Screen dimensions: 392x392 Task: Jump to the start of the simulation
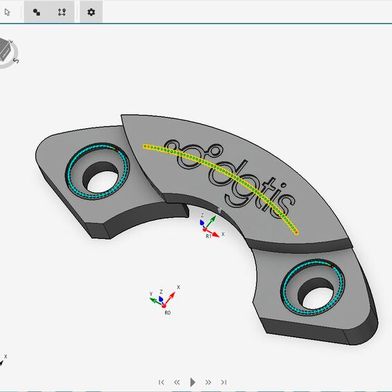click(x=161, y=382)
